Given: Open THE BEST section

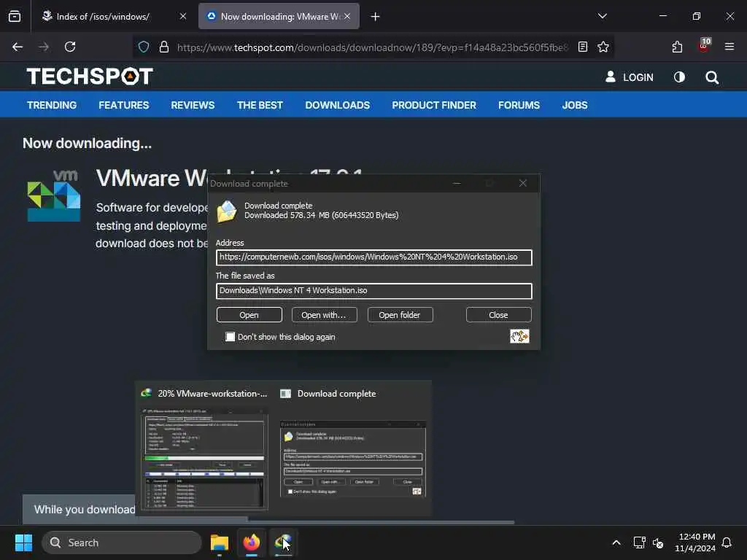Looking at the screenshot, I should tap(260, 105).
